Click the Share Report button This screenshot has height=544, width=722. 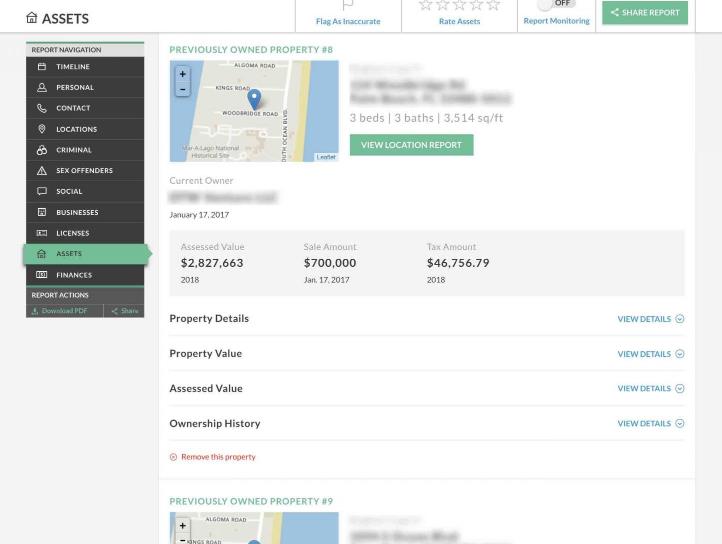[645, 12]
